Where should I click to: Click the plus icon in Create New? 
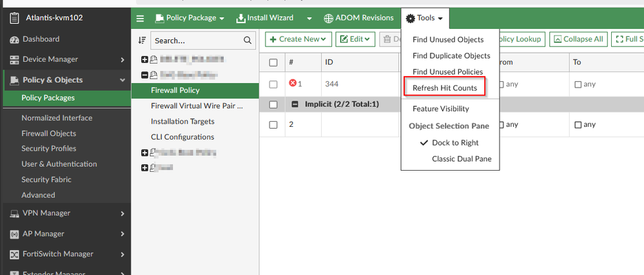pyautogui.click(x=273, y=39)
